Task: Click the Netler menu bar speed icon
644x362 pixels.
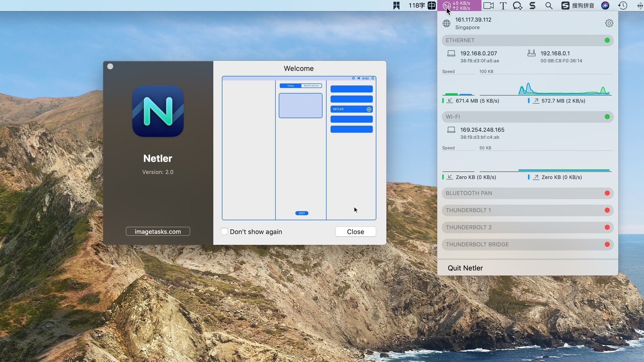Action: coord(459,6)
